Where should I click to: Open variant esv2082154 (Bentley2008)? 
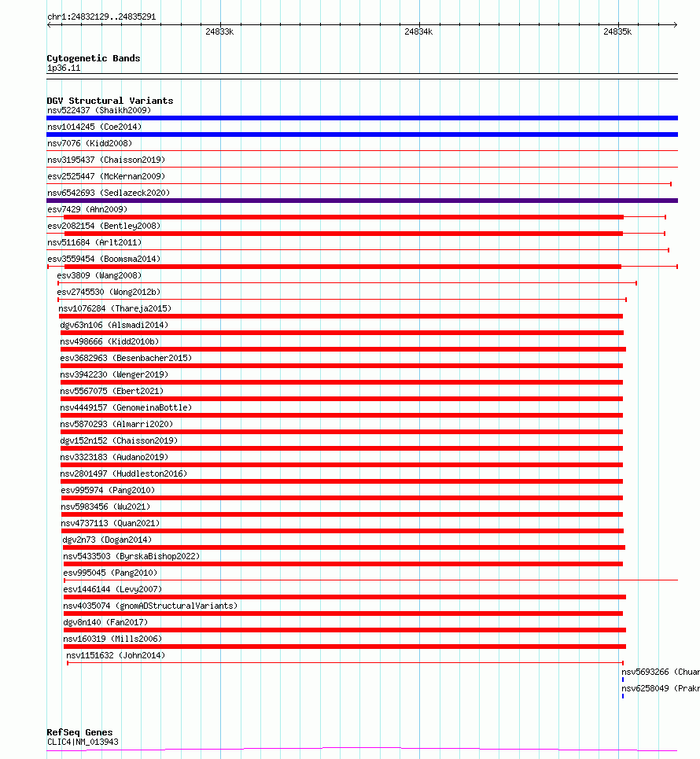click(x=104, y=226)
